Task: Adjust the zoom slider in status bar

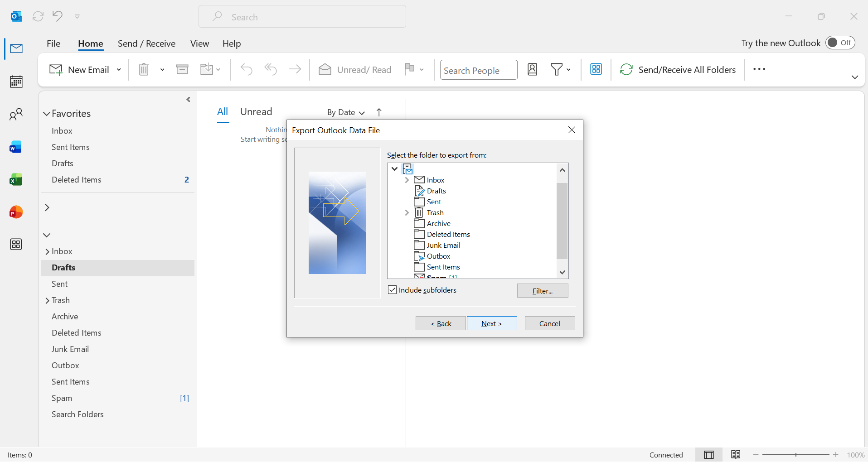Action: (796, 455)
